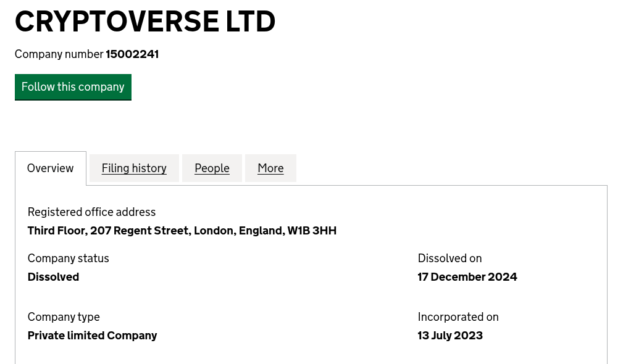Screen dimensions: 623x364
Task: Click the 'Company type' label
Action: pos(64,317)
